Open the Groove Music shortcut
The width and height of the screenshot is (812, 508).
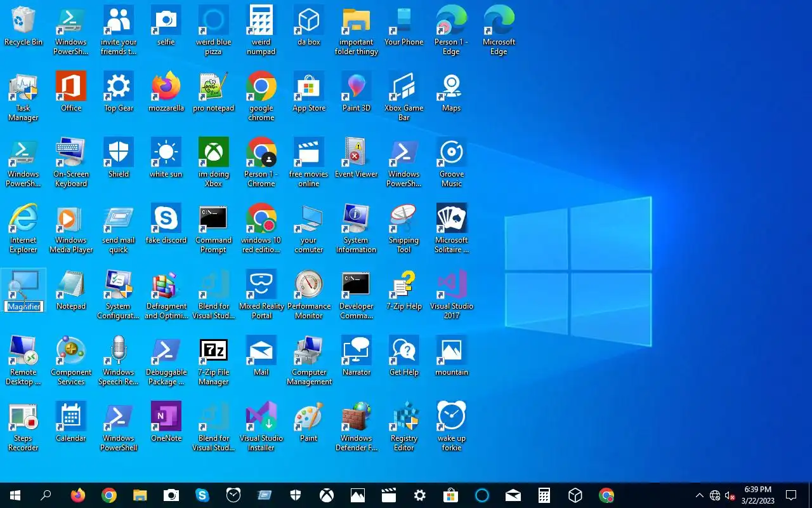click(452, 163)
